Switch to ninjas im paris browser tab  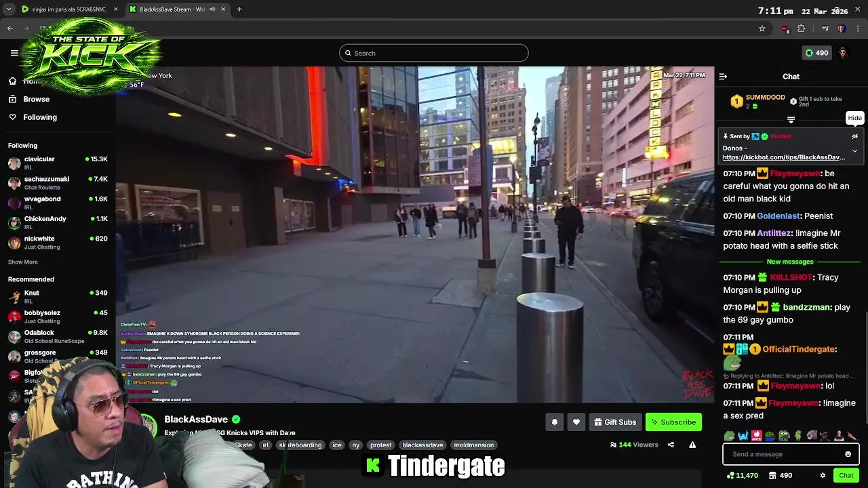pos(69,9)
